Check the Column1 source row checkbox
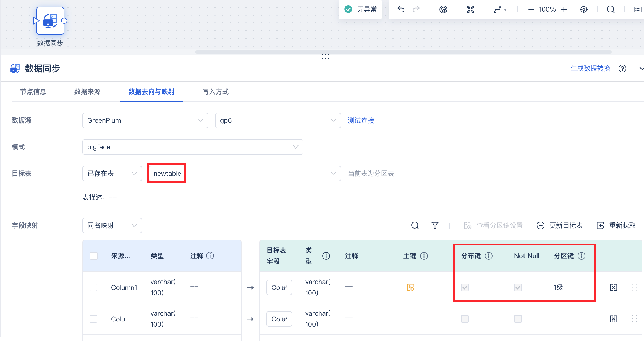Image resolution: width=644 pixels, height=341 pixels. [x=93, y=287]
